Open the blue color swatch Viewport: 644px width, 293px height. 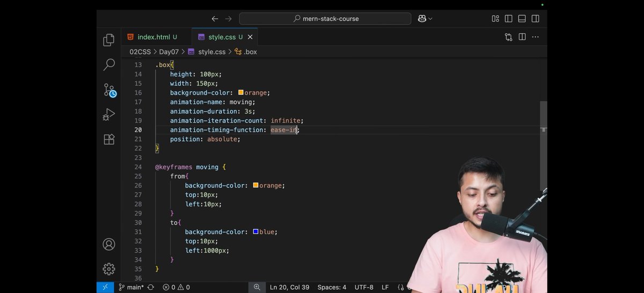click(255, 232)
